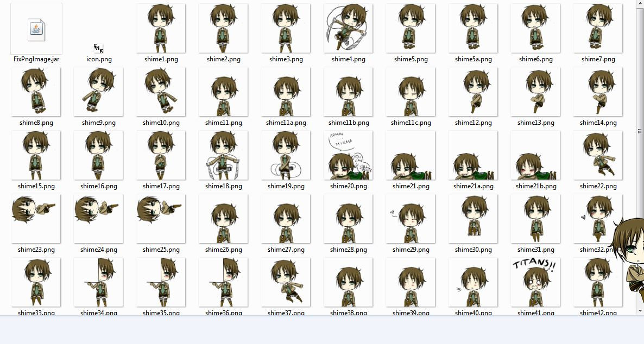The image size is (644, 344).
Task: Select shime38.png thumbnail
Action: (348, 283)
